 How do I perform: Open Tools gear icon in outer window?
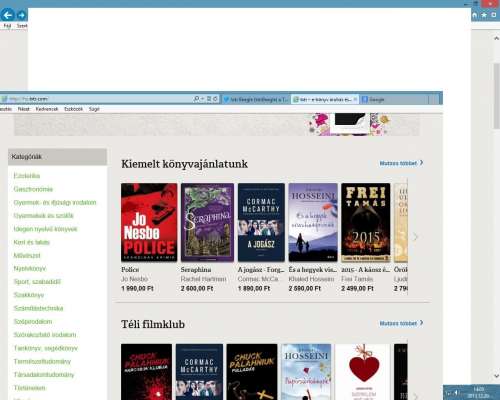493,15
